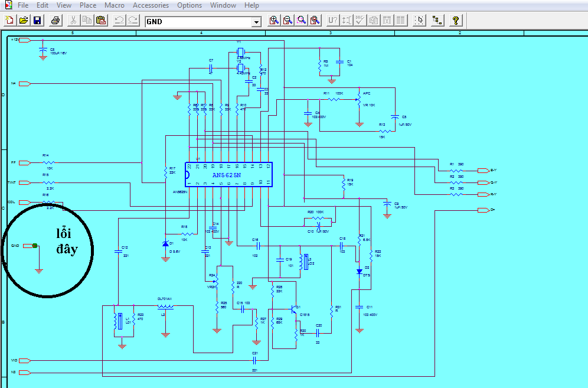
Task: Open the Place menu
Action: pyautogui.click(x=88, y=5)
